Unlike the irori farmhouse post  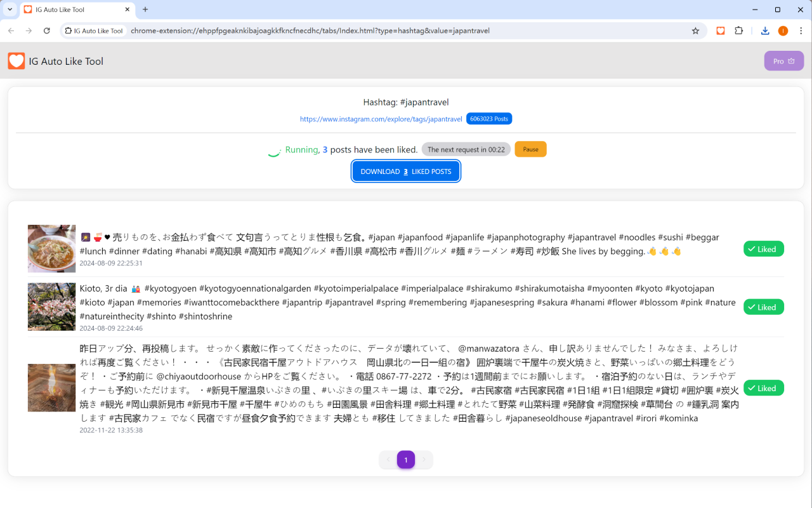coord(763,387)
